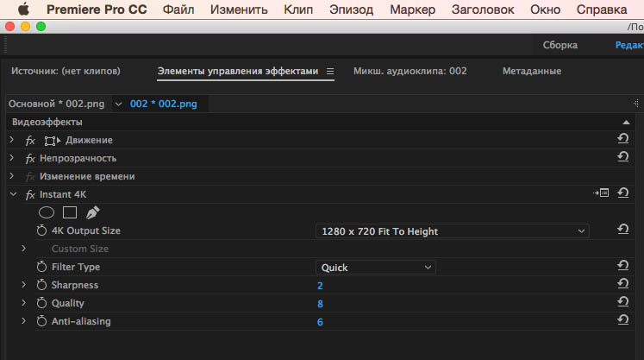Click the Движение transform box icon

52,141
